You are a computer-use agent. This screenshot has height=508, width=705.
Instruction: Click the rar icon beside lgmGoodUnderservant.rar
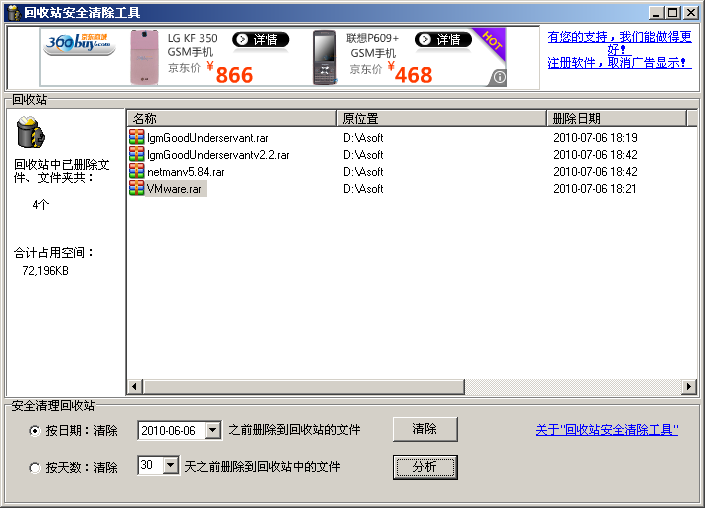click(137, 138)
